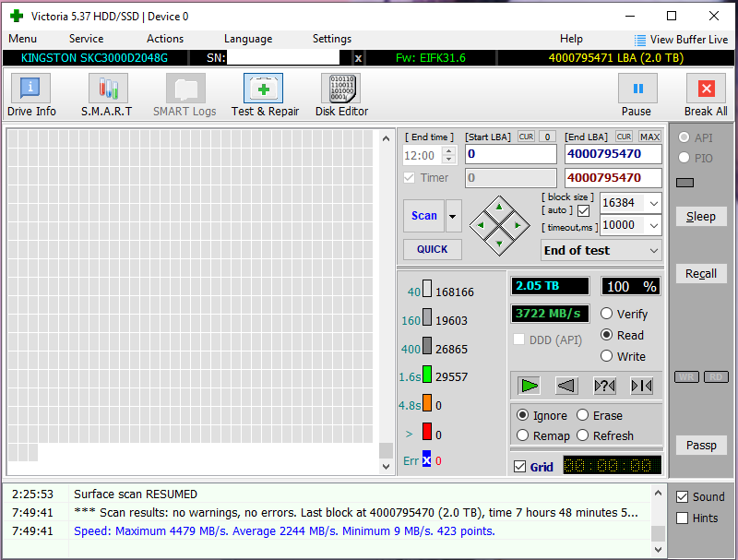Toggle the block size auto checkbox
This screenshot has height=560, width=738.
584,210
